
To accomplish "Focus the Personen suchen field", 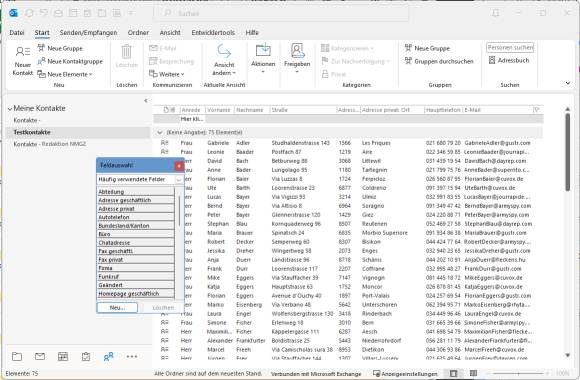I will (510, 47).
